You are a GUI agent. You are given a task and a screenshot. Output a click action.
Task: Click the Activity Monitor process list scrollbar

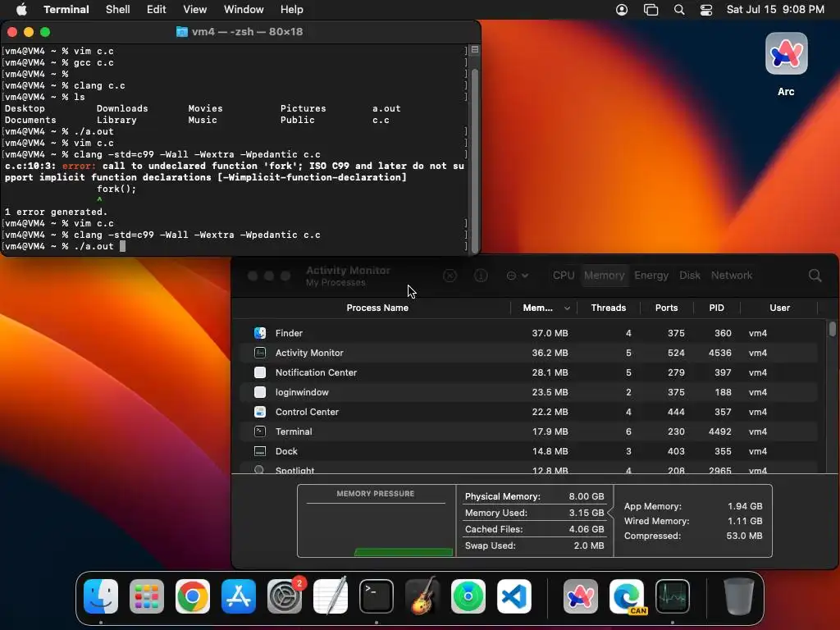[832, 329]
